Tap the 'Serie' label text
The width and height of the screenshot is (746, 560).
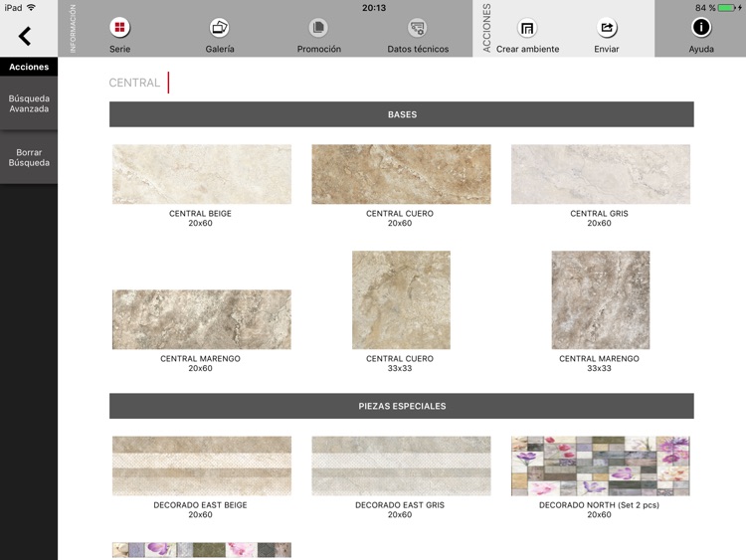(x=120, y=49)
